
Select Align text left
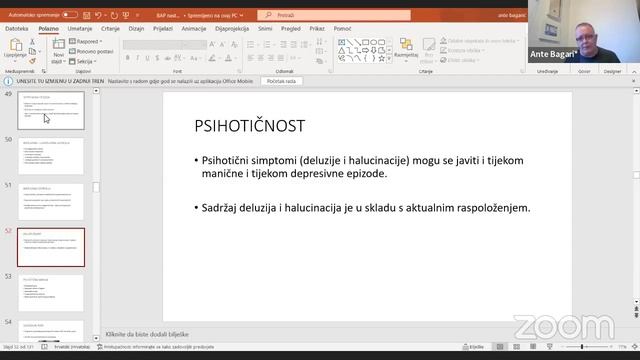[x=250, y=58]
